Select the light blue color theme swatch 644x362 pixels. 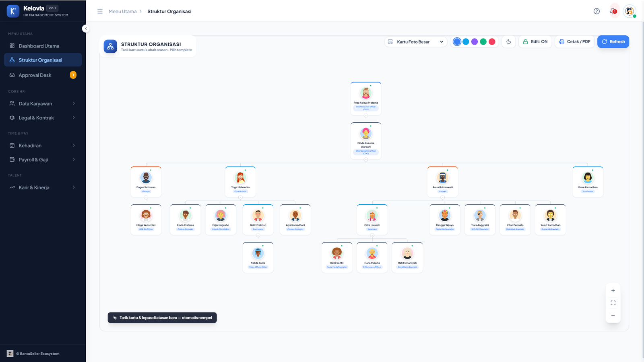click(x=466, y=42)
